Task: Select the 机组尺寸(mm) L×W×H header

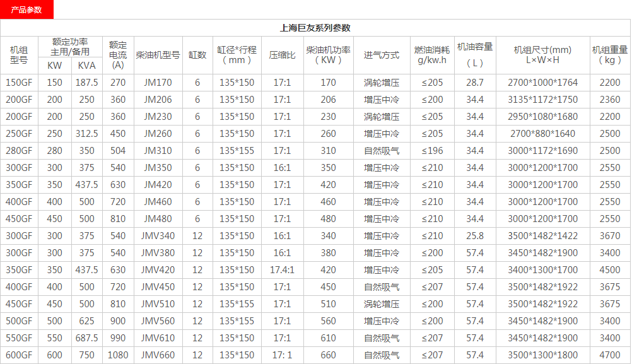Action: coord(542,55)
